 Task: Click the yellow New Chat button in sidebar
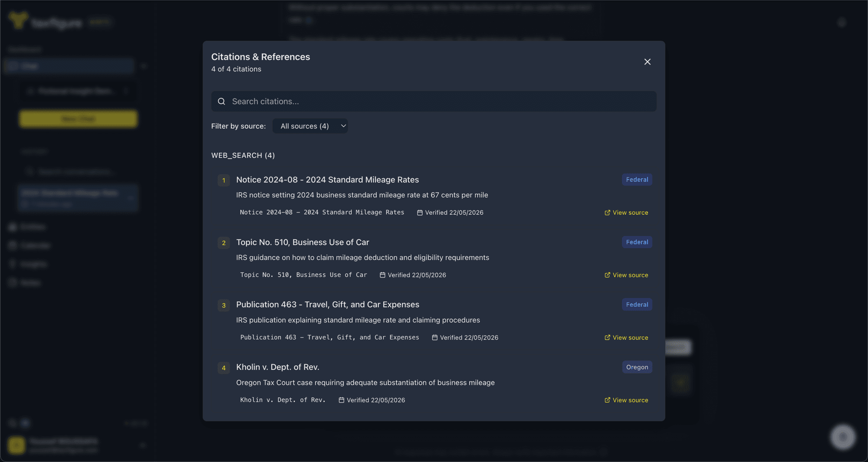click(78, 119)
